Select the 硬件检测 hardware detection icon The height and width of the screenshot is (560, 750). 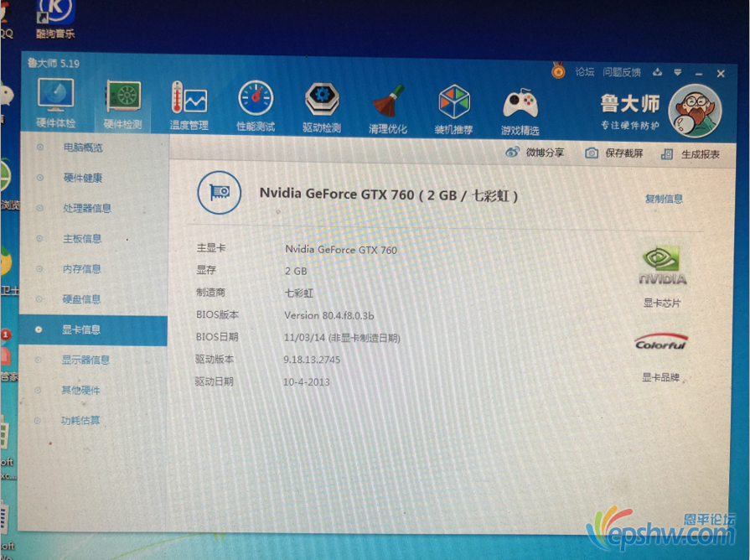123,105
